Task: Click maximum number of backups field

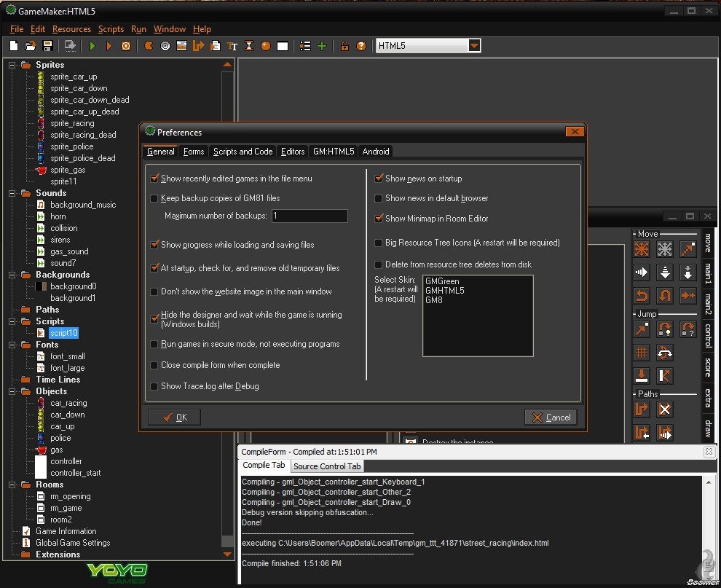Action: pos(310,216)
